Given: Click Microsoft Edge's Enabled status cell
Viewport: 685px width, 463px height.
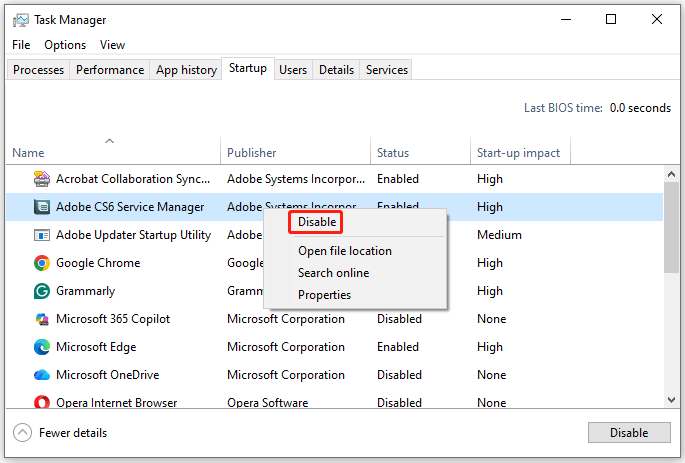Looking at the screenshot, I should click(398, 347).
